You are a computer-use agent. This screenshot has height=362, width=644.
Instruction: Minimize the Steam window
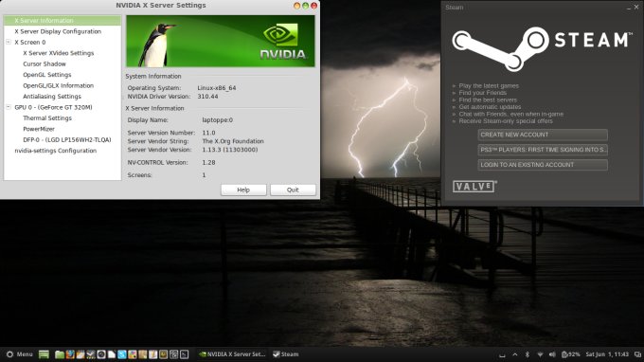tap(629, 8)
